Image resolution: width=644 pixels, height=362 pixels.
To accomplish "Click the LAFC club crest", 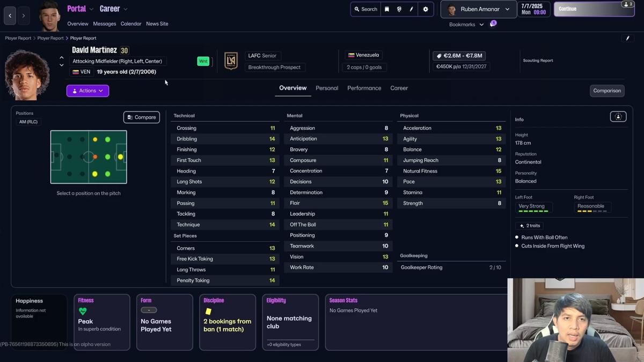I will pyautogui.click(x=231, y=61).
